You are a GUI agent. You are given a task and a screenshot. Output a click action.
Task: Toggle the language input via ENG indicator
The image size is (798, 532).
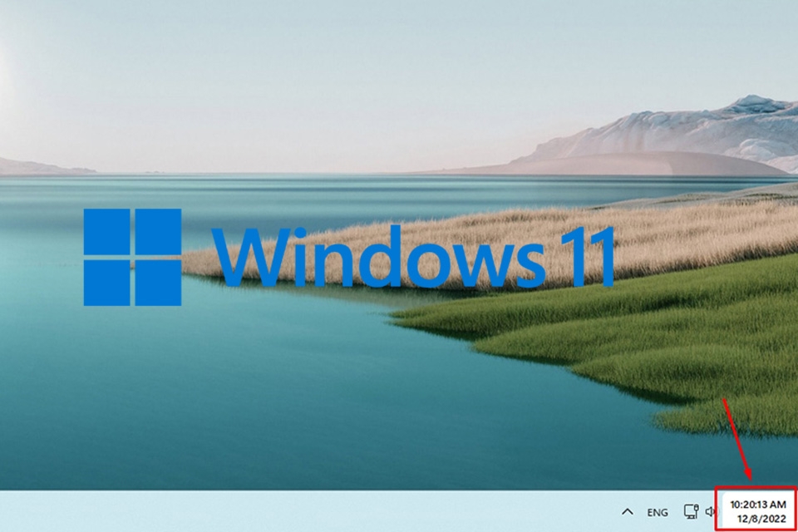(657, 510)
